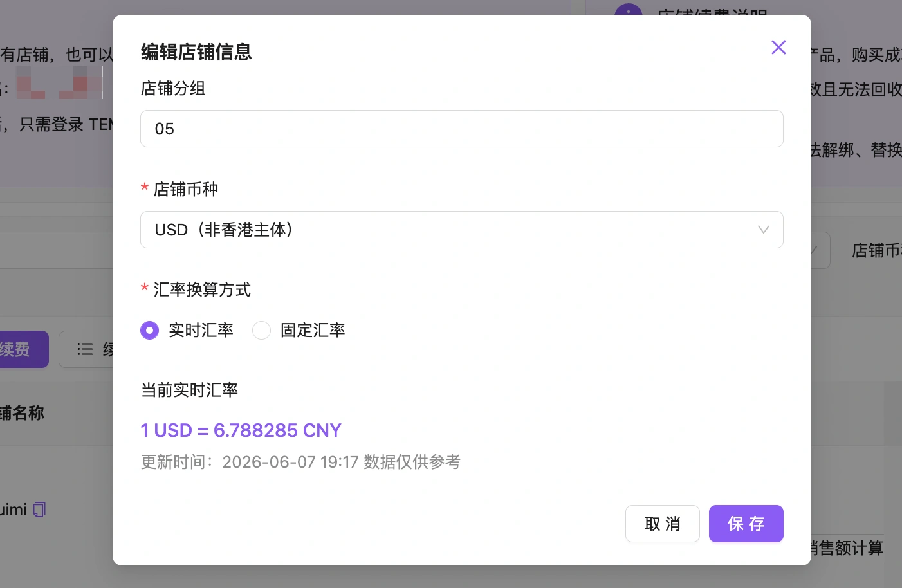Select the 实时汇率 radio button
The height and width of the screenshot is (588, 902).
tap(149, 330)
